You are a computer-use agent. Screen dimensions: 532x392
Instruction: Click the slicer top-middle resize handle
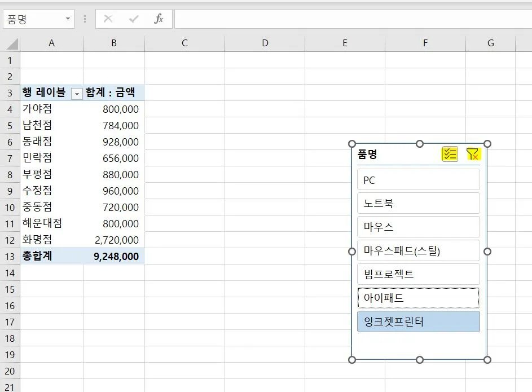[420, 144]
